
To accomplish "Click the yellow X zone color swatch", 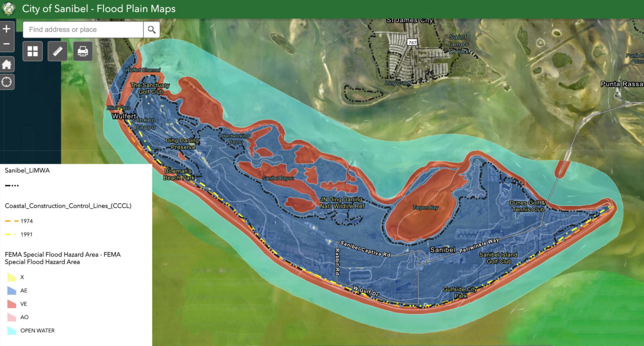I will (x=10, y=277).
